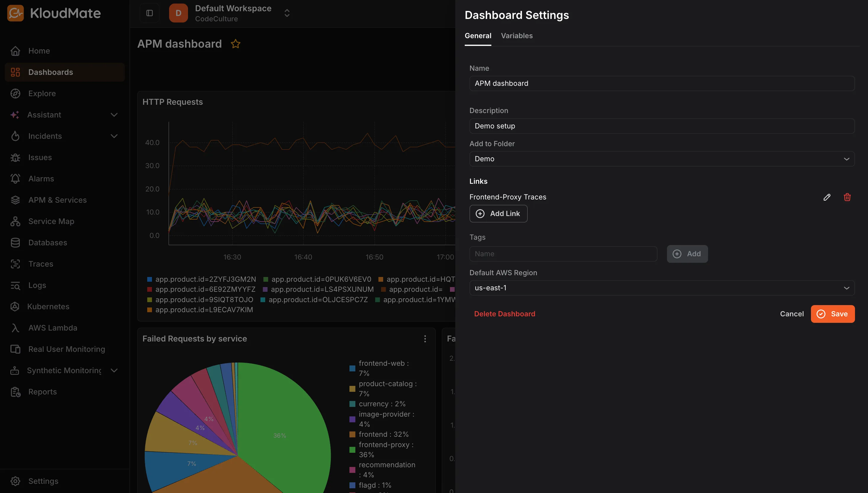
Task: Click the L9ECAV7KIM legend entry
Action: (200, 310)
